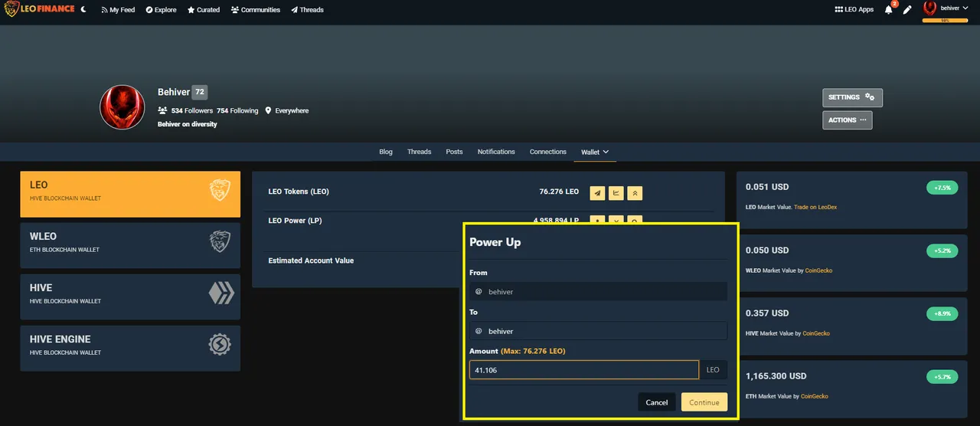This screenshot has height=426, width=980.
Task: Switch to the profile Threads tab
Action: 420,152
